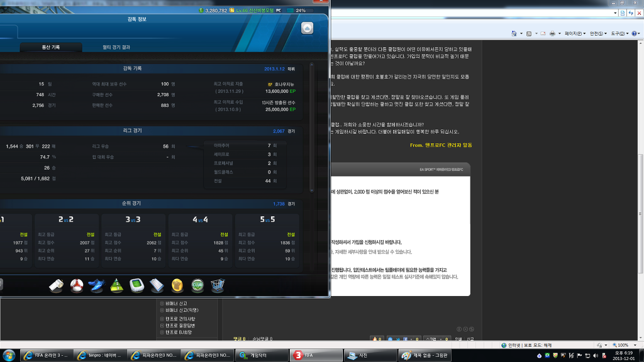The height and width of the screenshot is (362, 644).
Task: Click the Facebook share icon under the post
Action: point(405,339)
